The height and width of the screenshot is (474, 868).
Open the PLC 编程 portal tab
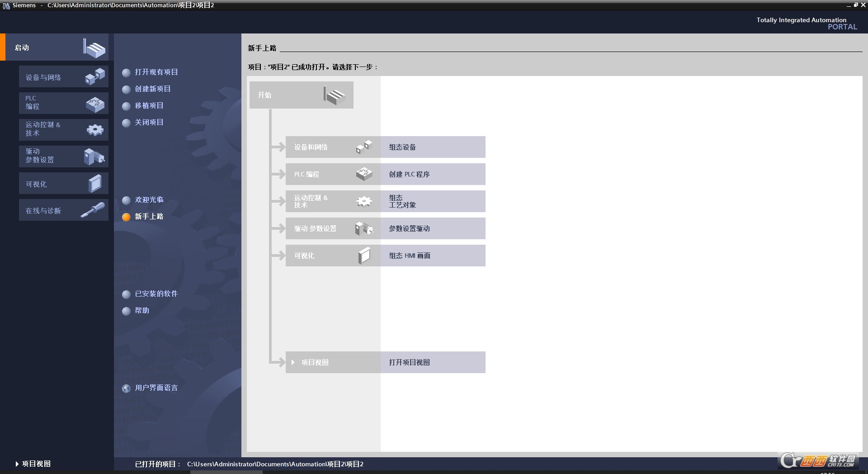64,103
